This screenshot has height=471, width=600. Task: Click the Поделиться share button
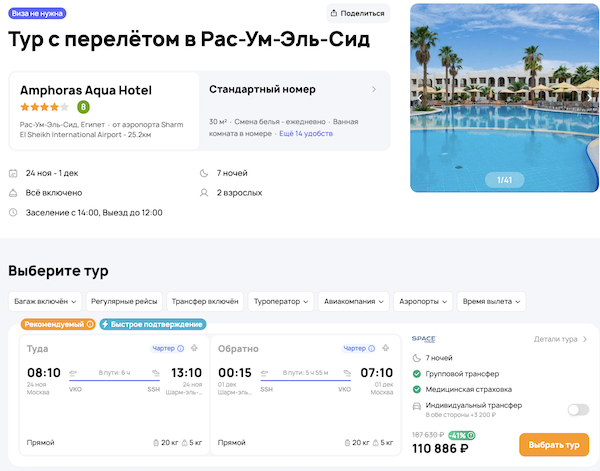(357, 13)
